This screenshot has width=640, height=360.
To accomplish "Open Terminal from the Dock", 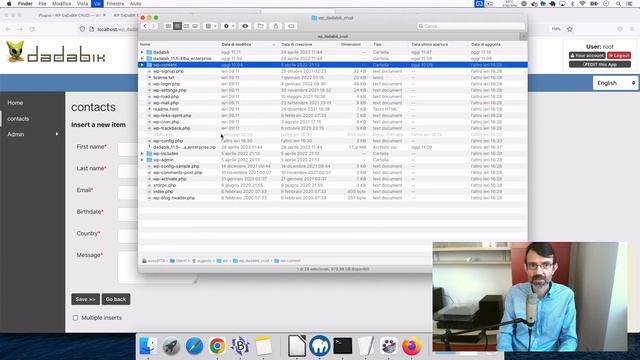I will point(343,346).
